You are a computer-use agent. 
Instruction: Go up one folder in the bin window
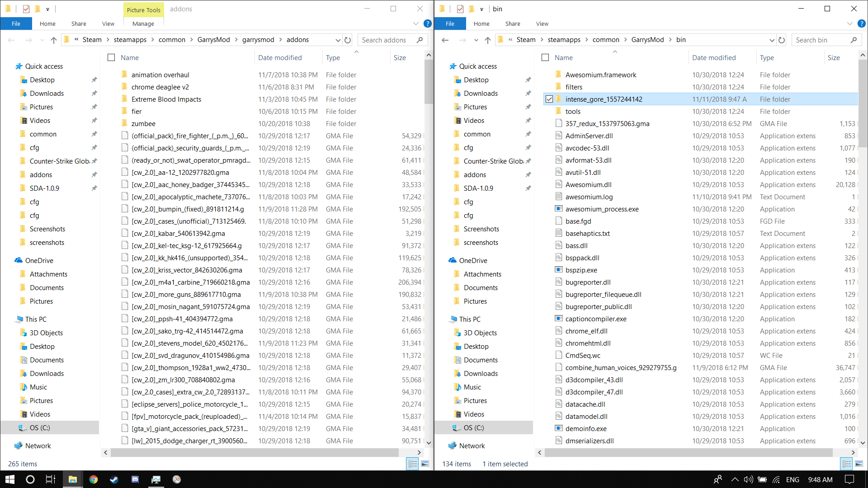coord(488,40)
